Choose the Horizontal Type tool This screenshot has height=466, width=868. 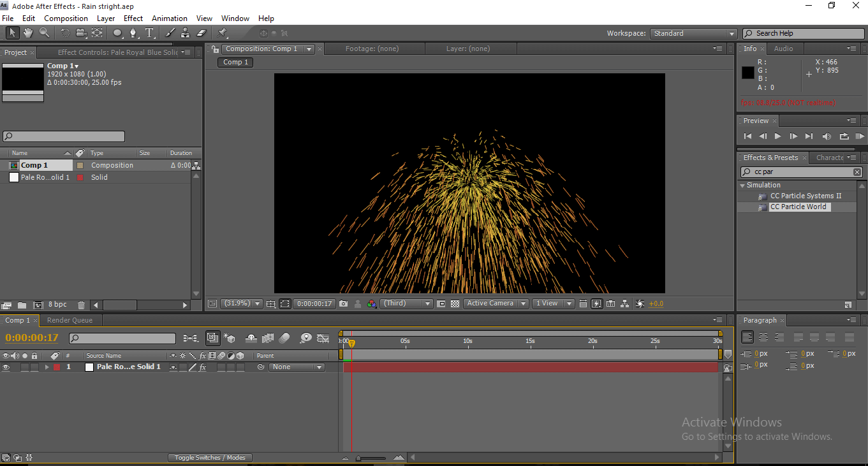tap(149, 33)
